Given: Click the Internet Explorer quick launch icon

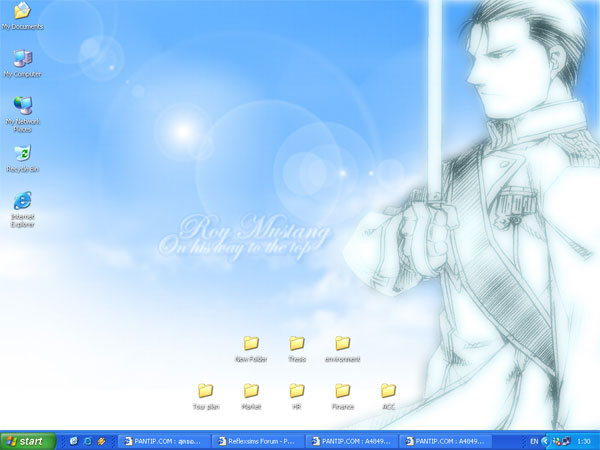Looking at the screenshot, I should click(88, 441).
